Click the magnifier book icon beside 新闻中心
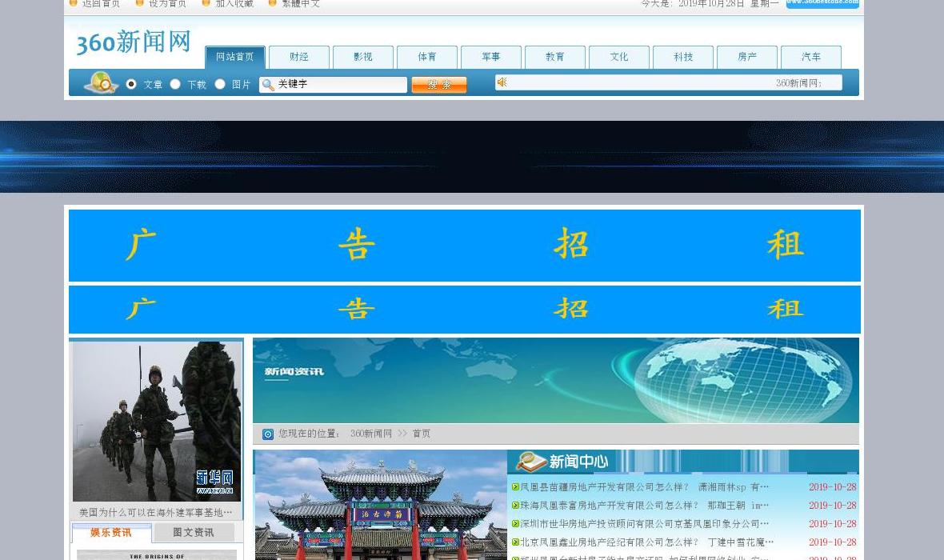Screen dimensions: 944x560 tap(531, 462)
